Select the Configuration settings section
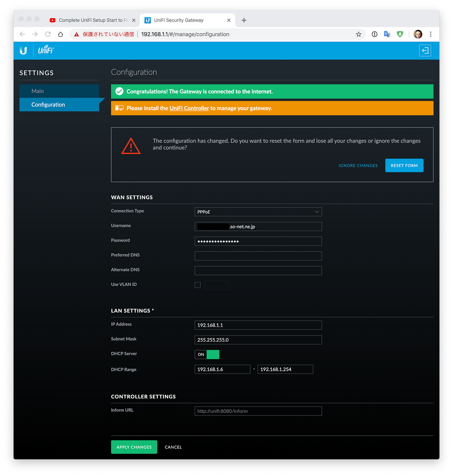This screenshot has width=453, height=476. pos(59,105)
